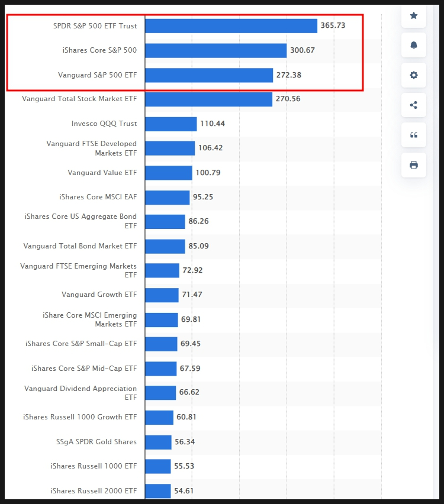The image size is (444, 504).
Task: Click the SSgA SPDR Gold Shares bar
Action: point(158,442)
